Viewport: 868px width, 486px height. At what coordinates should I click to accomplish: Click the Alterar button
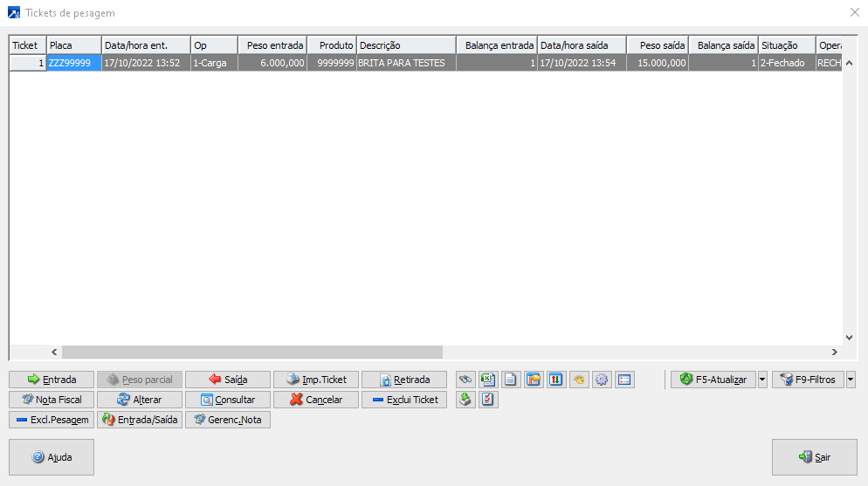coord(140,400)
